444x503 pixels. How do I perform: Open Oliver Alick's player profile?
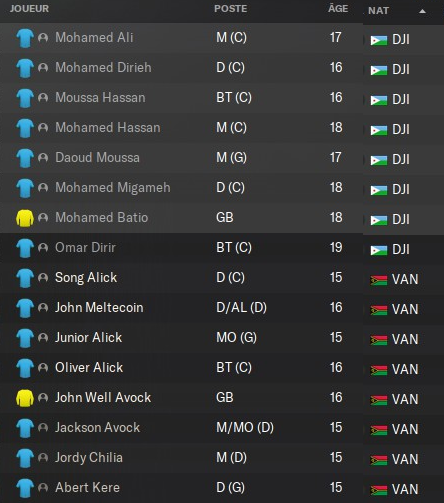click(x=89, y=367)
